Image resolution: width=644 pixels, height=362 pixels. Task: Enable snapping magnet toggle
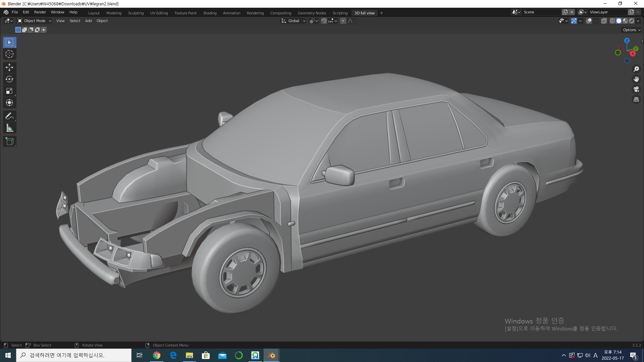coord(324,21)
